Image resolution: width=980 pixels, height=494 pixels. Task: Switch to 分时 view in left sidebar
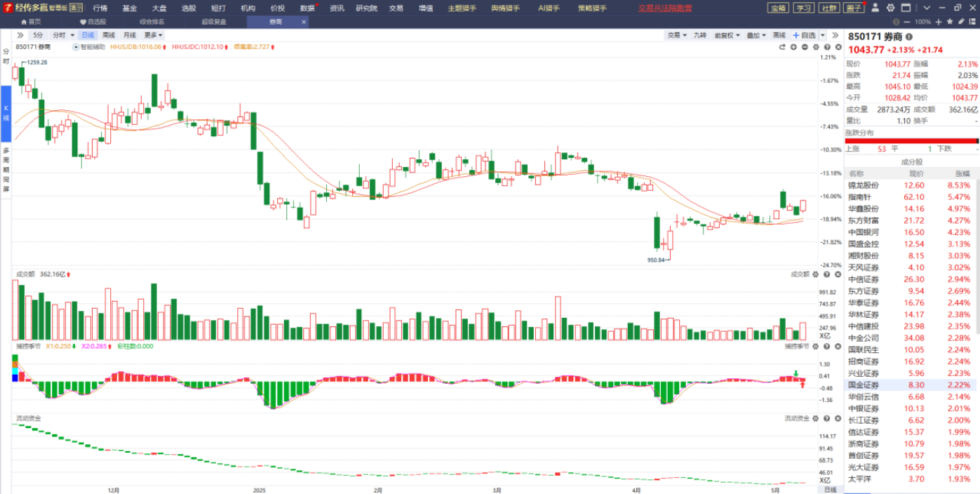tap(6, 57)
